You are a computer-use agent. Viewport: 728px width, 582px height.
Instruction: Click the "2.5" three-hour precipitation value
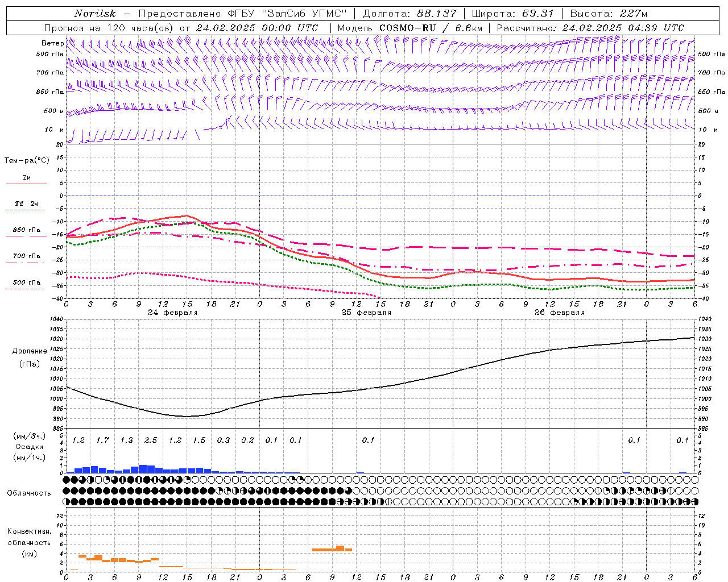point(151,440)
